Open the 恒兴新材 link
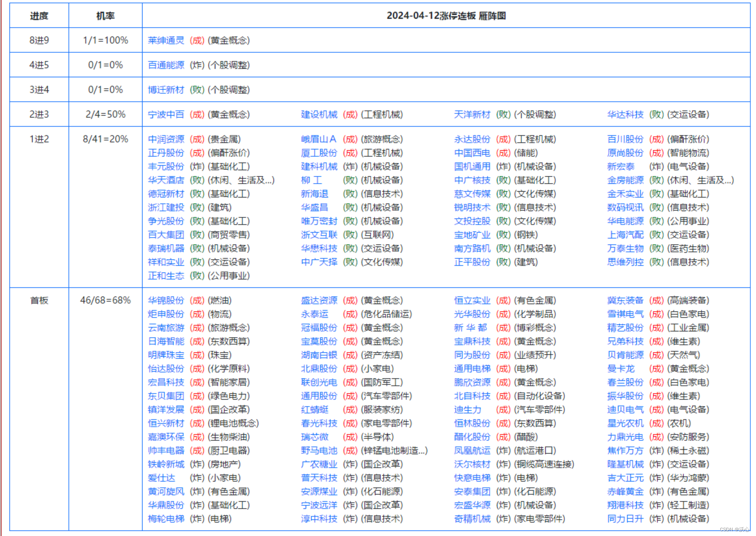Image resolution: width=756 pixels, height=536 pixels. [x=166, y=423]
